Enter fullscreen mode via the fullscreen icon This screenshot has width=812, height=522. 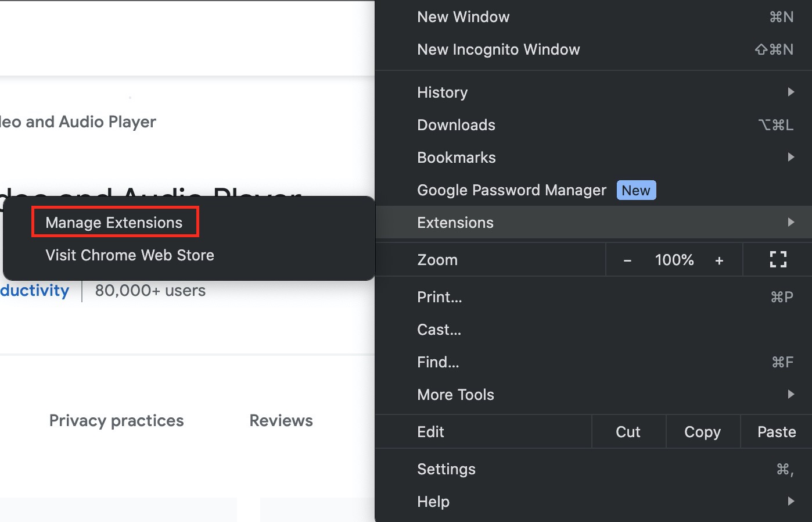778,259
